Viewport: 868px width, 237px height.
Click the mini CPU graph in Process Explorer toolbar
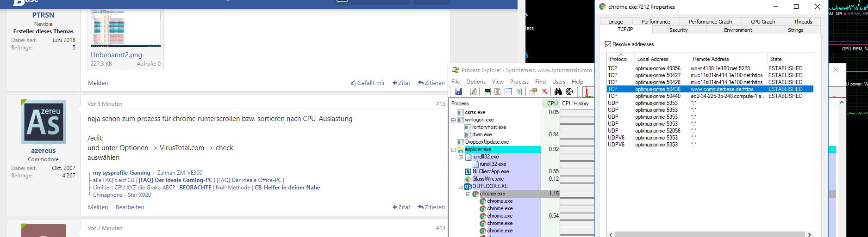click(x=588, y=91)
